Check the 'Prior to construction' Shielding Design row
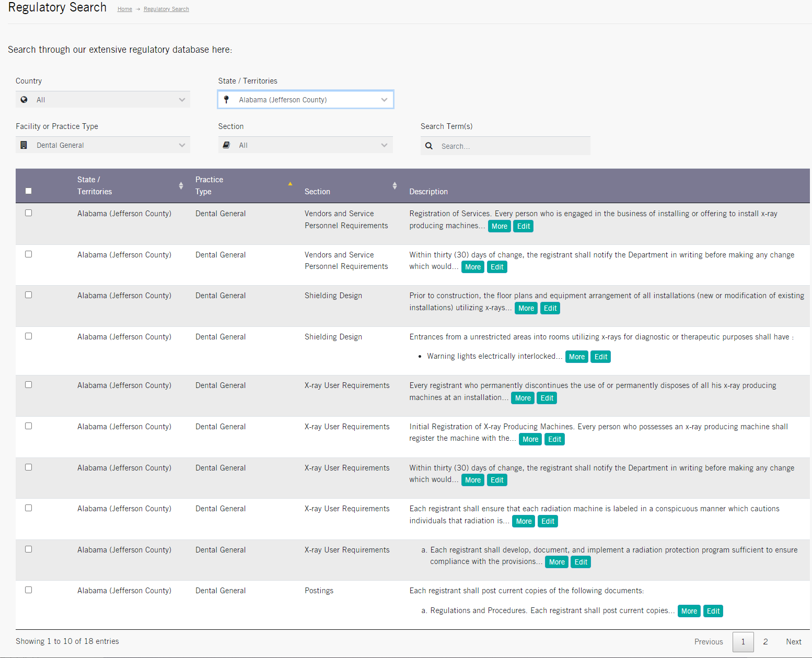 point(29,295)
